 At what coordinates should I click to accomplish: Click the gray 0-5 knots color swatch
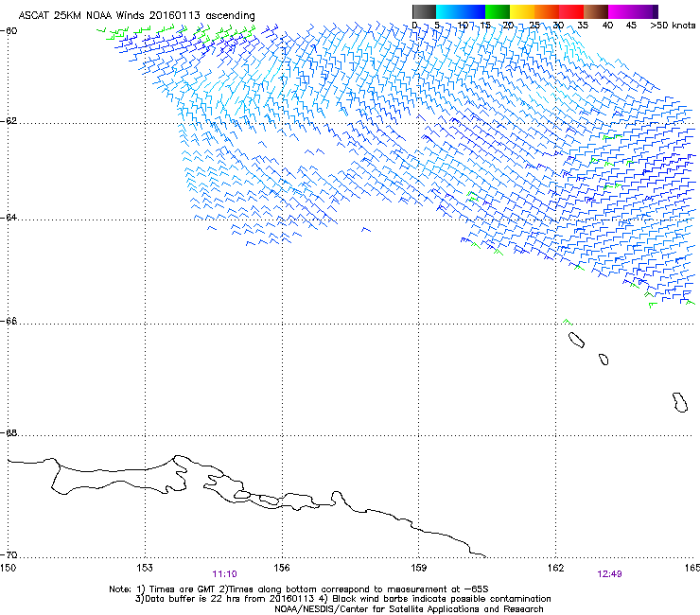[424, 11]
